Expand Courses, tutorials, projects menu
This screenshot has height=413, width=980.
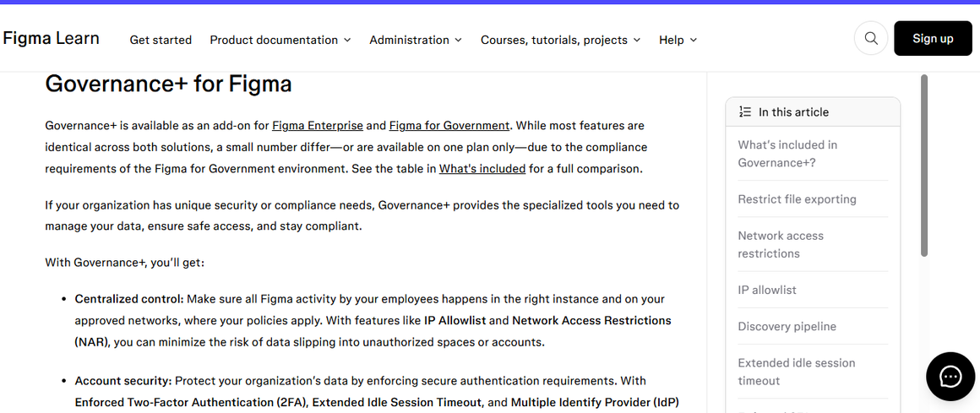(561, 40)
